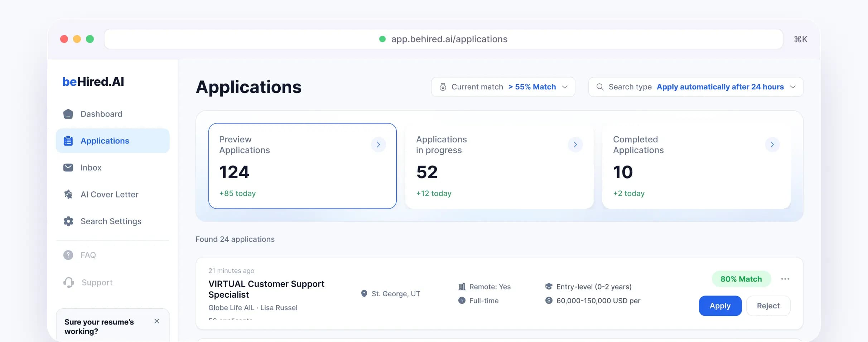Open the Search type dropdown

point(696,87)
